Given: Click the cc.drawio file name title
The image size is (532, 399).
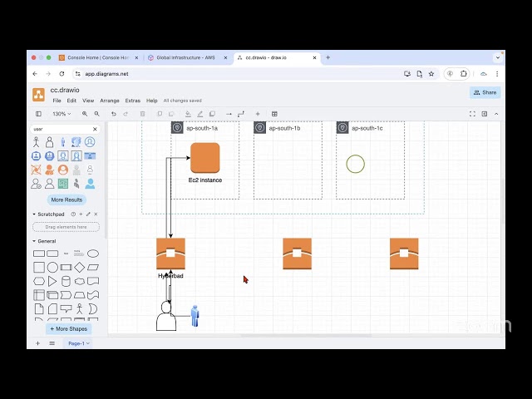Looking at the screenshot, I should click(x=65, y=90).
